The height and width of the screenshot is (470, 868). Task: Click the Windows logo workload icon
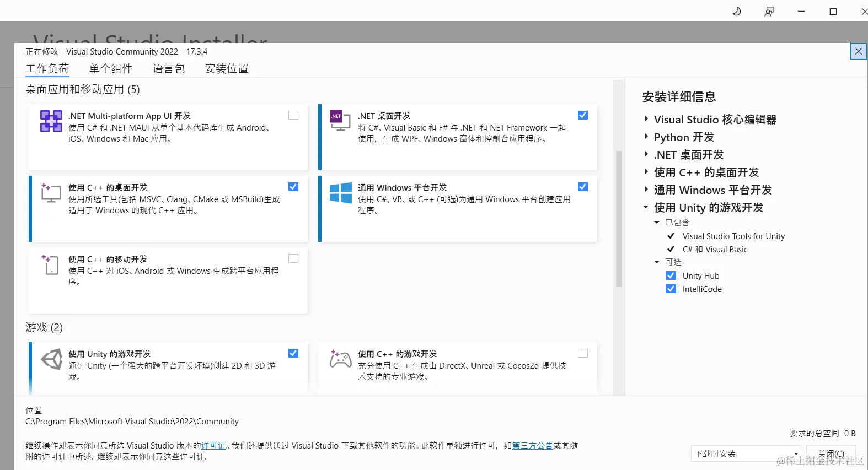pyautogui.click(x=340, y=193)
